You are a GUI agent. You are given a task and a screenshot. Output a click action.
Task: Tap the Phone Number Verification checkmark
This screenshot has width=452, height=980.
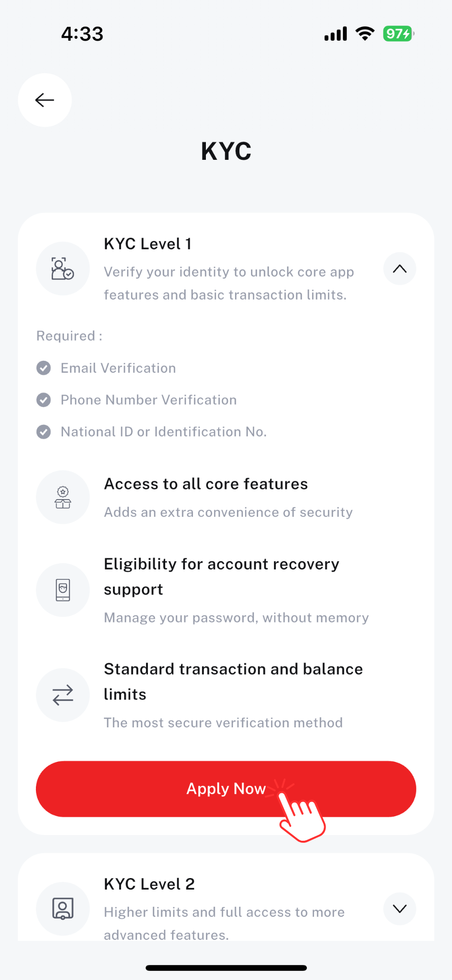pos(44,400)
